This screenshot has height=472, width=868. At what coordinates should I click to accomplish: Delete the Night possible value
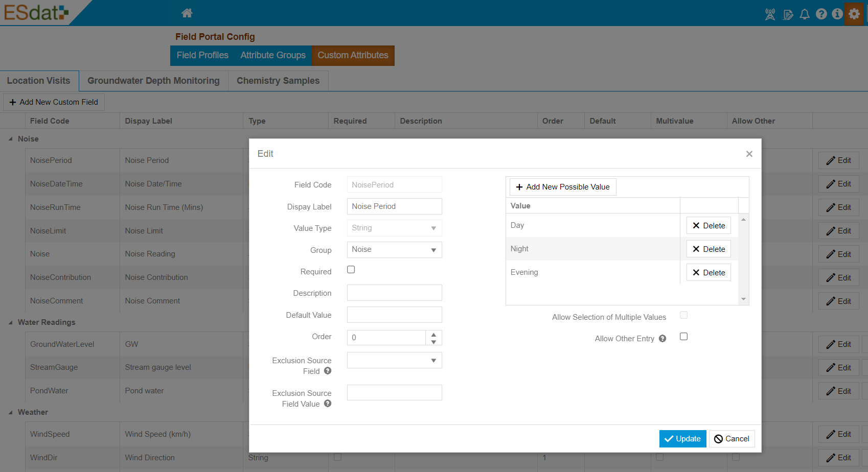(709, 249)
